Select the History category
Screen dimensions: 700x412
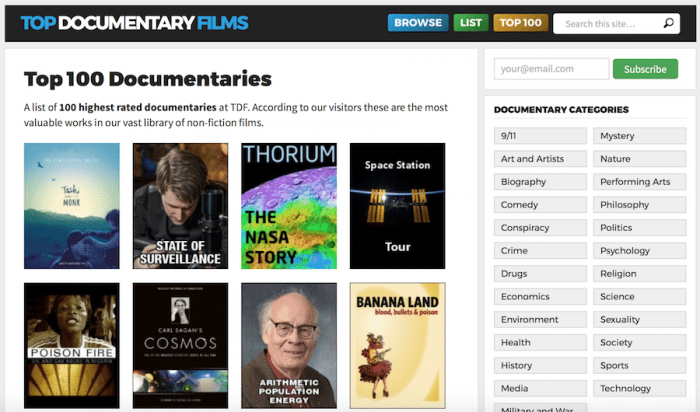tap(540, 366)
